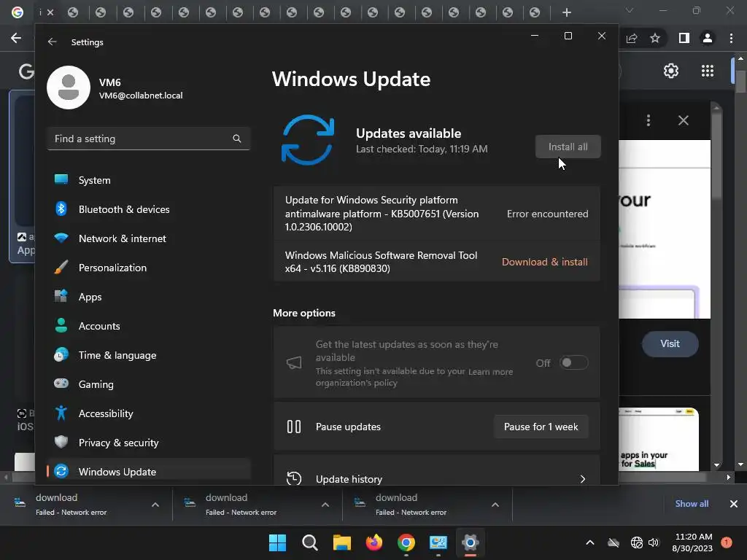Click the search magnifier in Find a setting
The image size is (747, 560).
[x=237, y=139]
